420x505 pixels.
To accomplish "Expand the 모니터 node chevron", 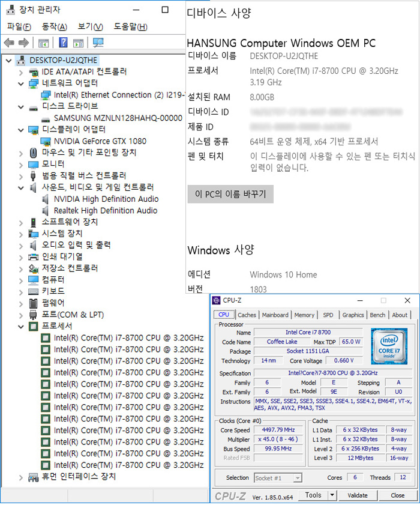I will 21,165.
